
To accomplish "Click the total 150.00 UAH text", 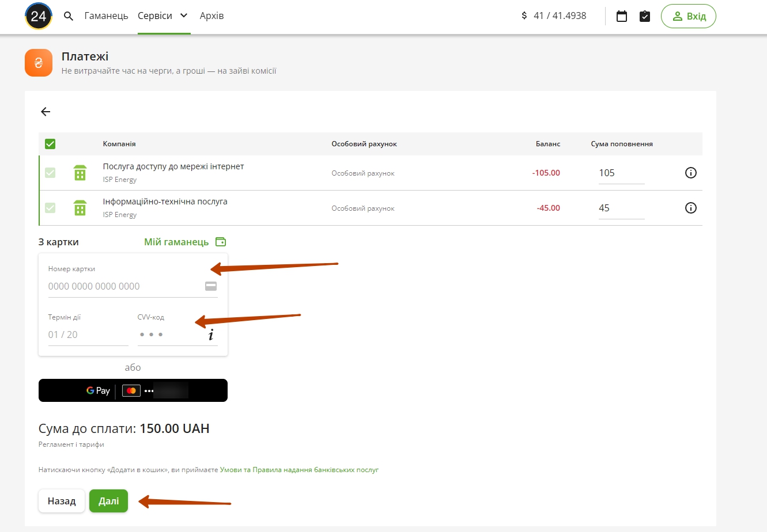I will coord(175,428).
